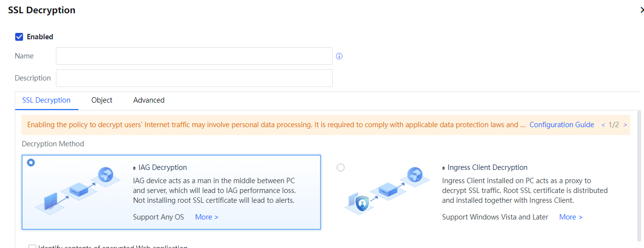Screen dimensions: 644x248
Task: Select the IAG Decryption radio button
Action: [31, 163]
